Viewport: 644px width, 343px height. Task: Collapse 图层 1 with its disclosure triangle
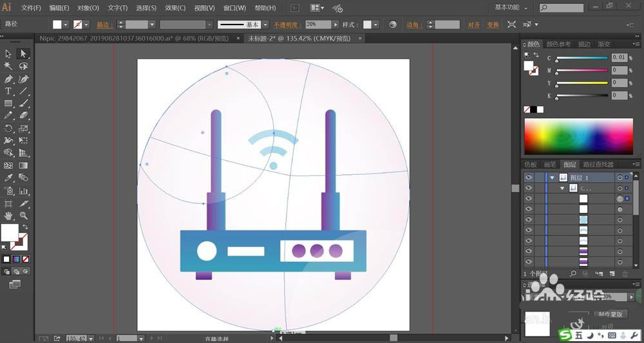click(x=553, y=178)
